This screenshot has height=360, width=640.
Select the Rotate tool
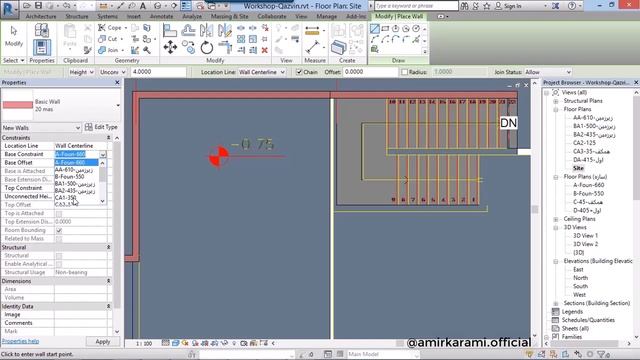(x=207, y=47)
